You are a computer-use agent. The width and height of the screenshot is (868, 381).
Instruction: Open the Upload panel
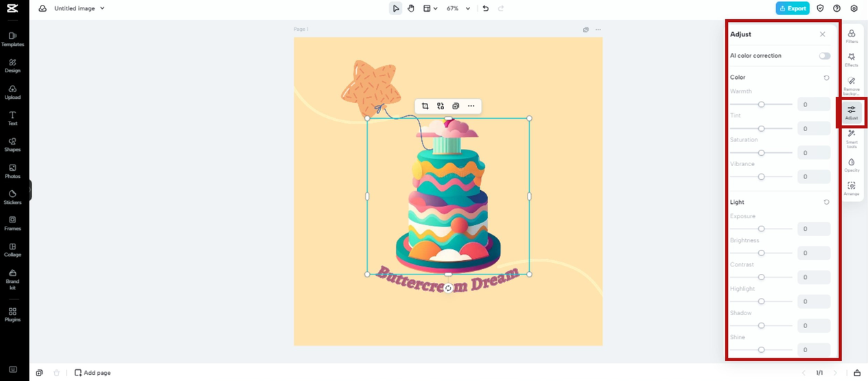[x=13, y=92]
